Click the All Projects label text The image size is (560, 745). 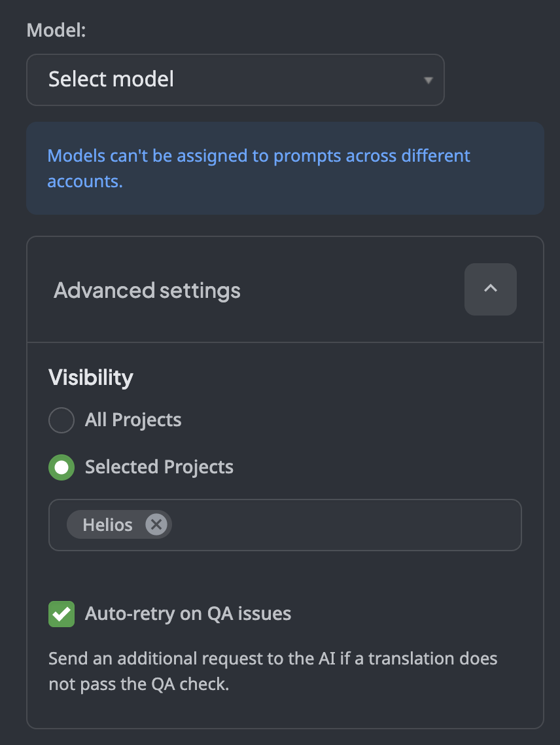[x=133, y=420]
